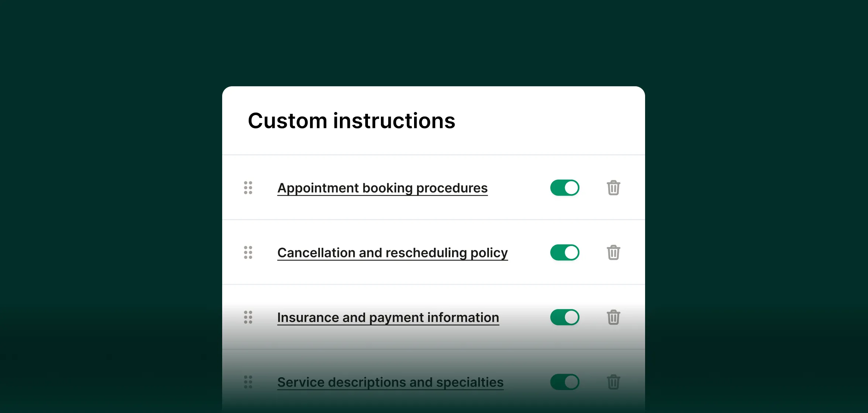
Task: Click the Cancellation and rescheduling policy link
Action: [x=392, y=252]
